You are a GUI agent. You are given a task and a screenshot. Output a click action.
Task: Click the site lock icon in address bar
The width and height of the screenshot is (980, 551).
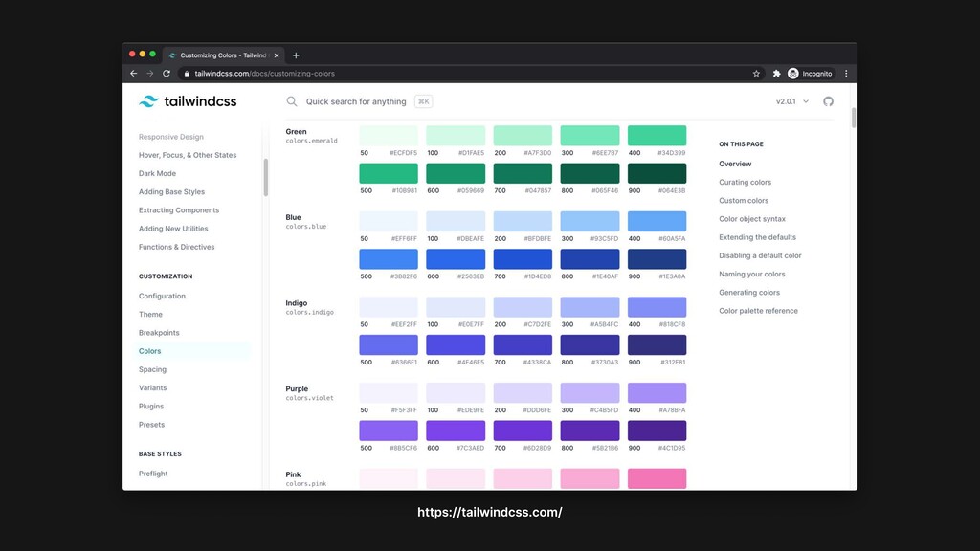[x=187, y=74]
